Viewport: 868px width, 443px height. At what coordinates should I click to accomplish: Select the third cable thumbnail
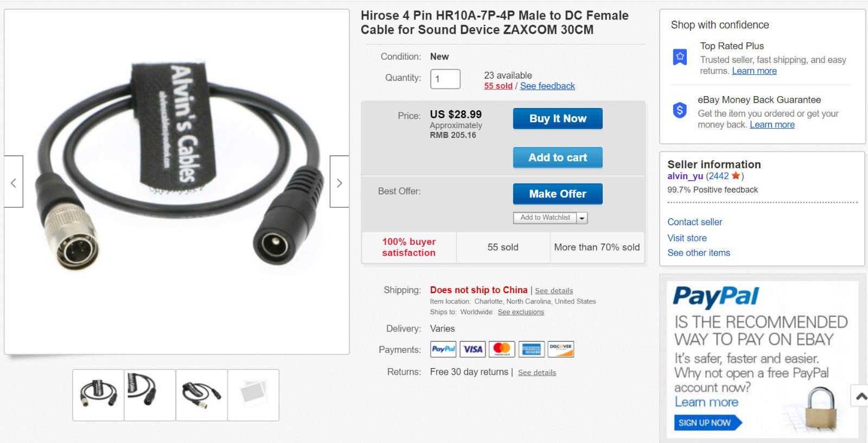201,395
